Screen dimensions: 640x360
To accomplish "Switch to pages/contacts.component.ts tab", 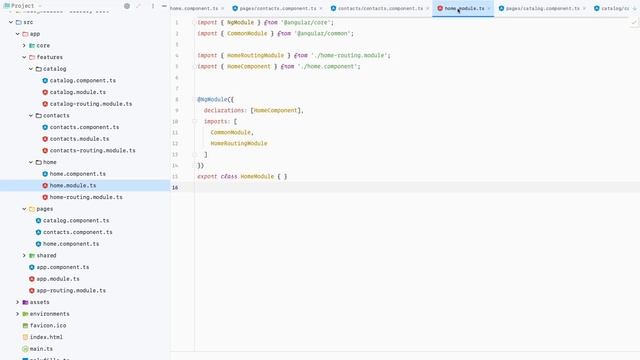I will [x=278, y=8].
